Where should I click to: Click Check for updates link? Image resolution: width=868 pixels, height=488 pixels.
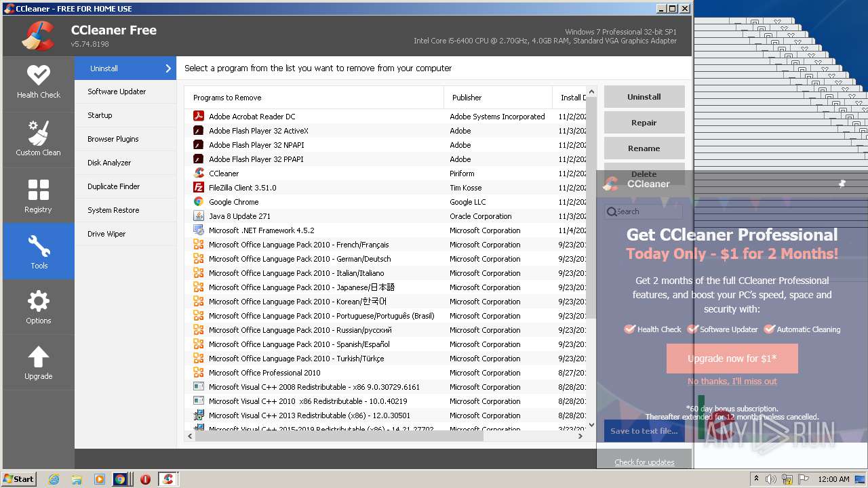pos(644,462)
